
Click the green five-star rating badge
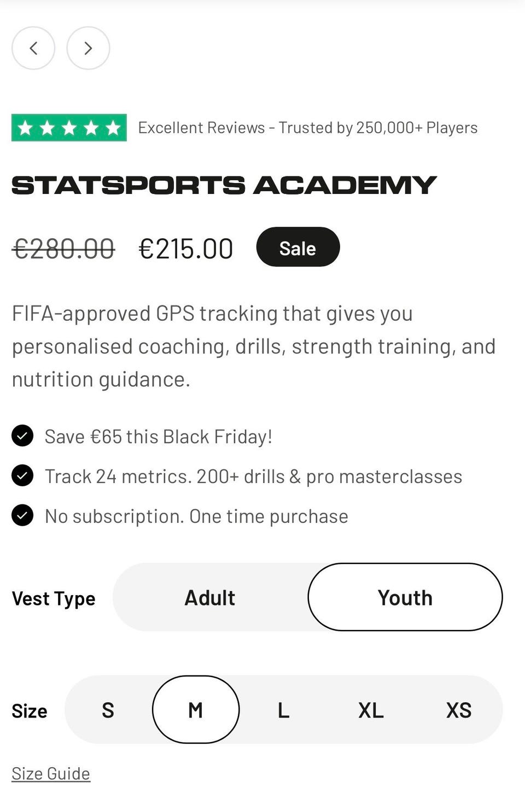[x=69, y=128]
